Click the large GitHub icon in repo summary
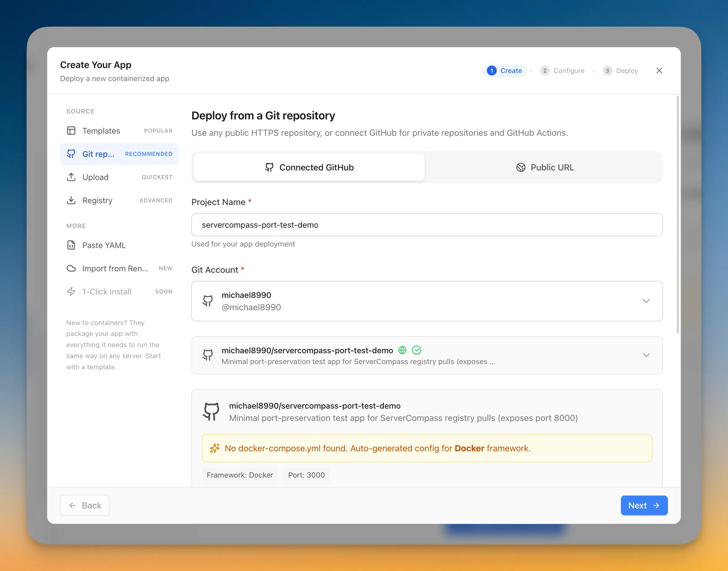This screenshot has height=571, width=728. (x=211, y=411)
